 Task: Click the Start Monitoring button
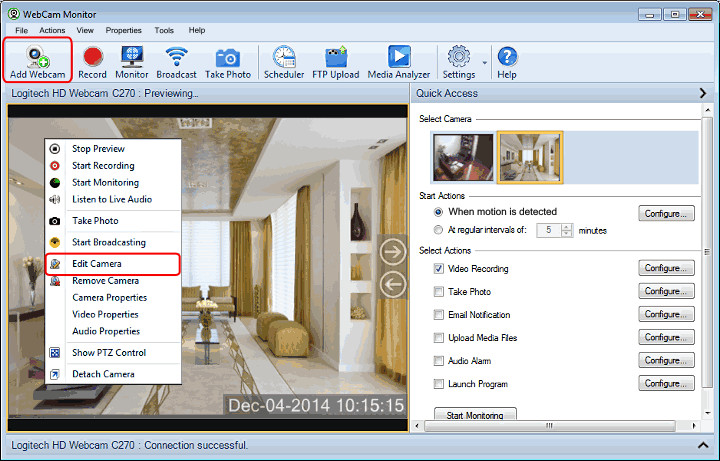coord(475,414)
